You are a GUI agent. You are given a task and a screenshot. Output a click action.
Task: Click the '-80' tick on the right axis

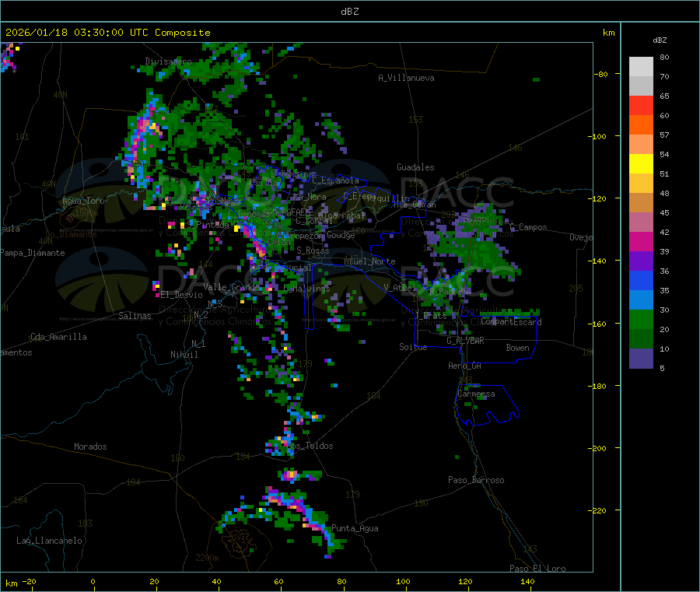(601, 74)
